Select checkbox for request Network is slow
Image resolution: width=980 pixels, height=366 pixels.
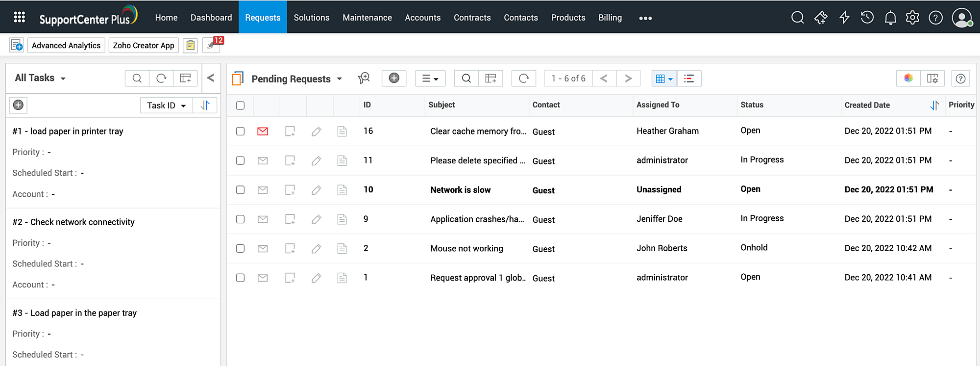coord(240,190)
